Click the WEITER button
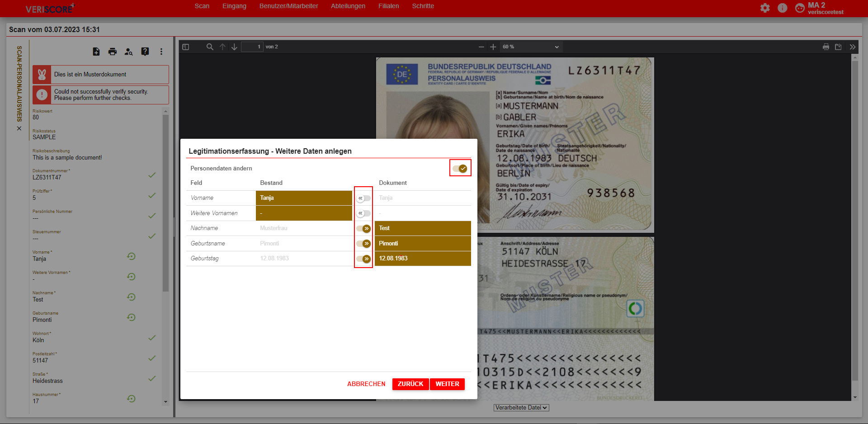The height and width of the screenshot is (424, 868). (447, 384)
